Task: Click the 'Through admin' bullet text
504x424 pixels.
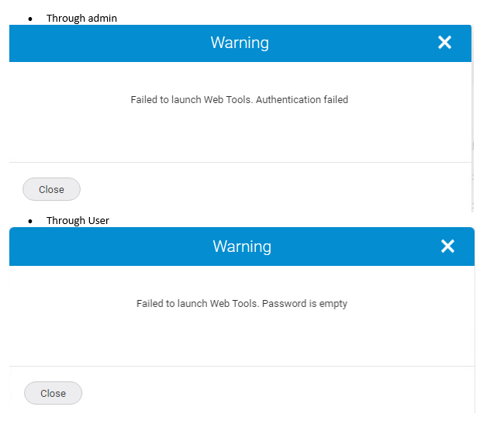Action: tap(81, 19)
